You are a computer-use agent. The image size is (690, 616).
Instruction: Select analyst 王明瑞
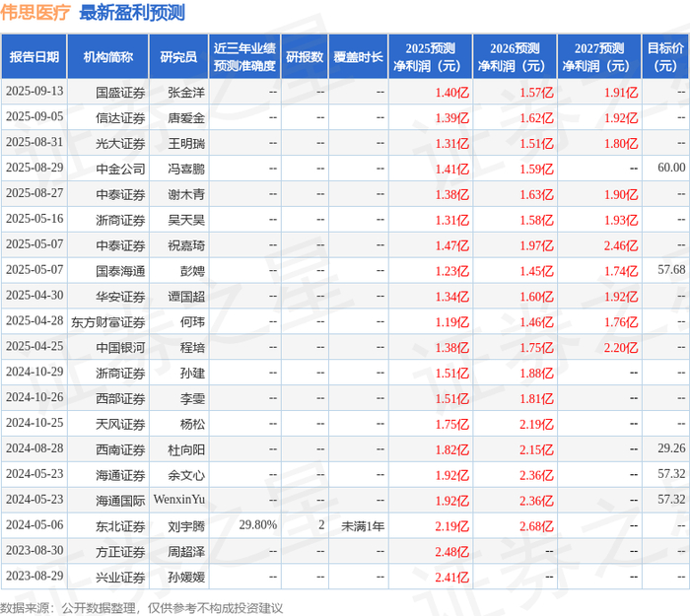[186, 144]
